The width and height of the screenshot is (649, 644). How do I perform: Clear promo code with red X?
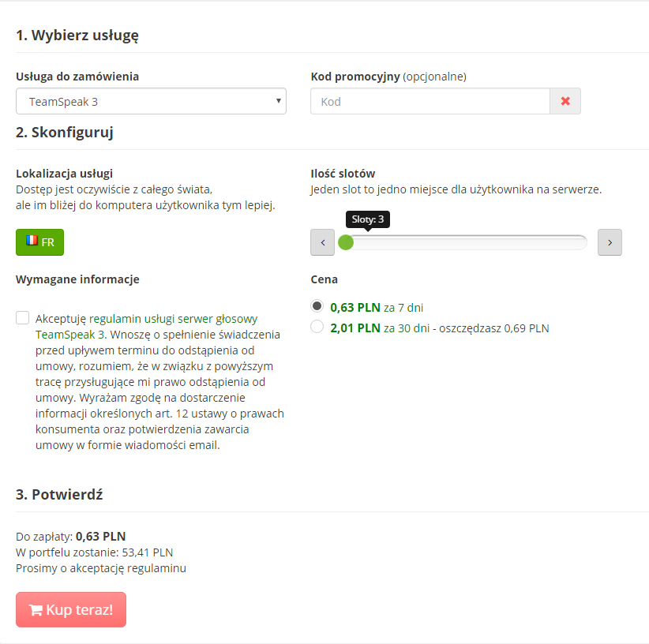(565, 102)
